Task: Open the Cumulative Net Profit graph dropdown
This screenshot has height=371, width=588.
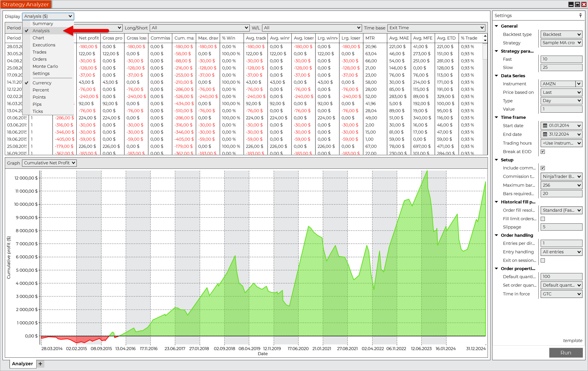Action: coord(49,163)
